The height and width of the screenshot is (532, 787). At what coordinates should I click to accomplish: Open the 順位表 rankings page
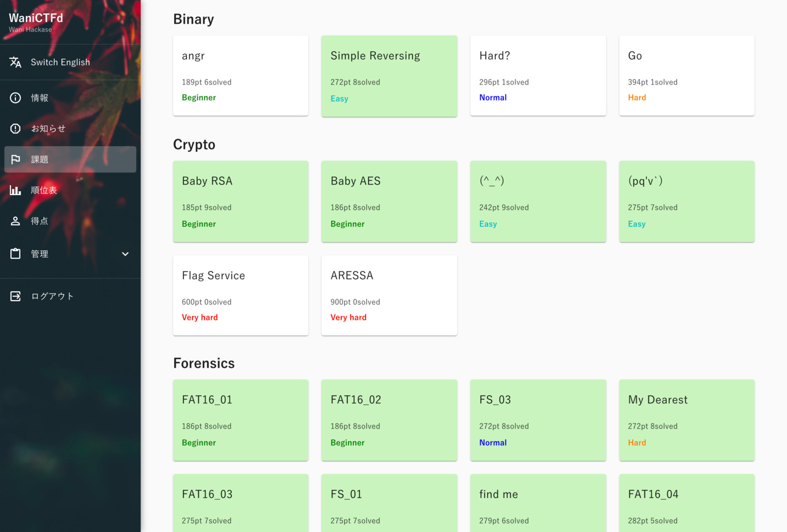point(44,190)
